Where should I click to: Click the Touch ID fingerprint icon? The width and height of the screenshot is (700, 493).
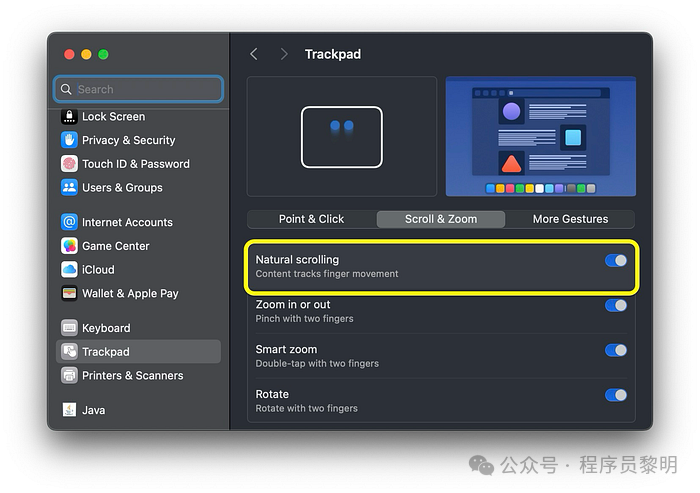click(69, 164)
